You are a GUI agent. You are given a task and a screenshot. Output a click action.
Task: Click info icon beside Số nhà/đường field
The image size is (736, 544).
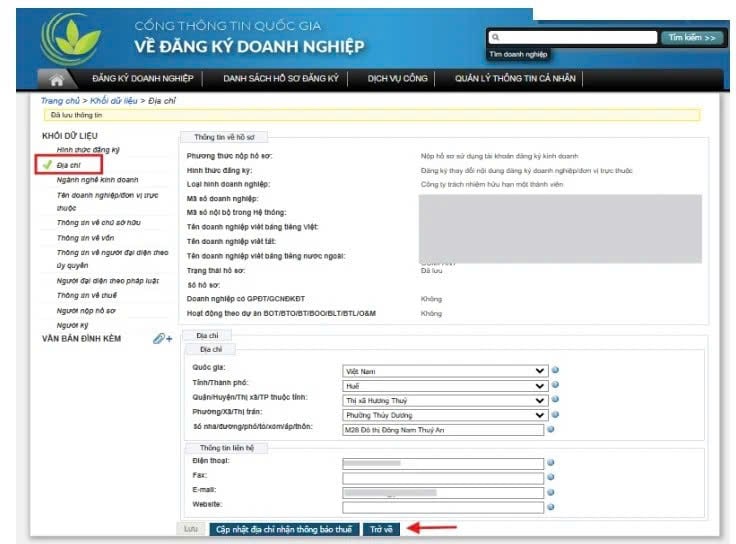tap(551, 429)
